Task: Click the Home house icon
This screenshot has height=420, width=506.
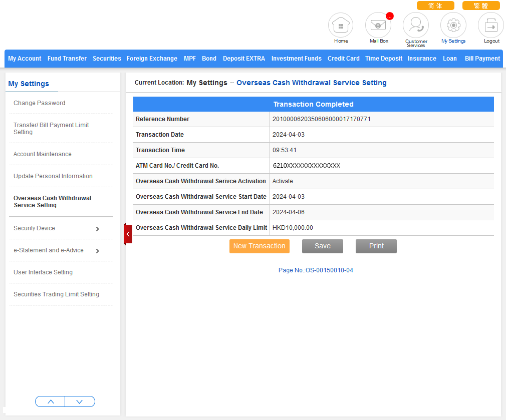Action: pyautogui.click(x=341, y=25)
